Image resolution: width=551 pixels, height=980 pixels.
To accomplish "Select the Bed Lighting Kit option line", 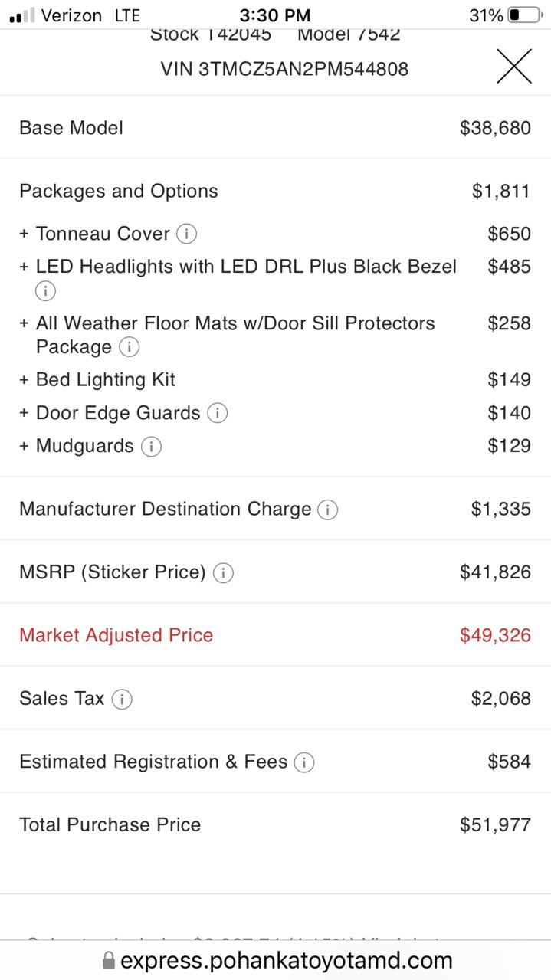I will (275, 379).
